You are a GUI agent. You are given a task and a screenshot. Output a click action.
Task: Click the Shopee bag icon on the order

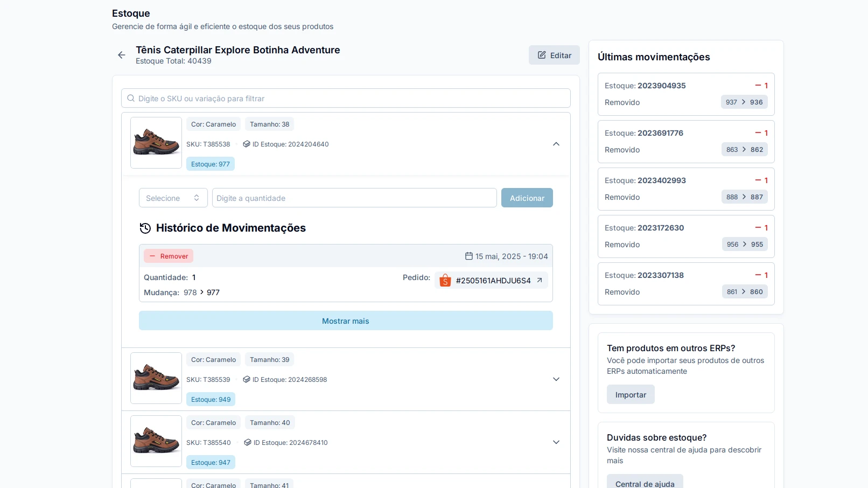[445, 280]
